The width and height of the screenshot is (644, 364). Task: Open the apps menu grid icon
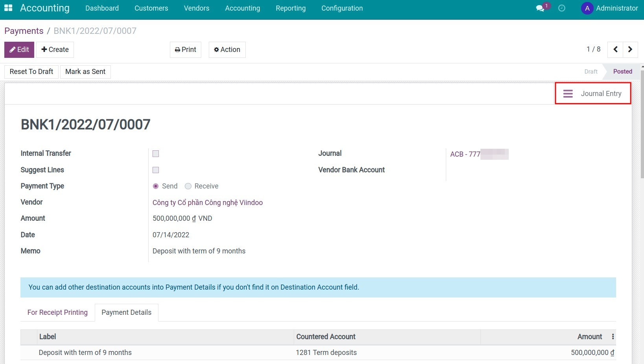click(8, 7)
